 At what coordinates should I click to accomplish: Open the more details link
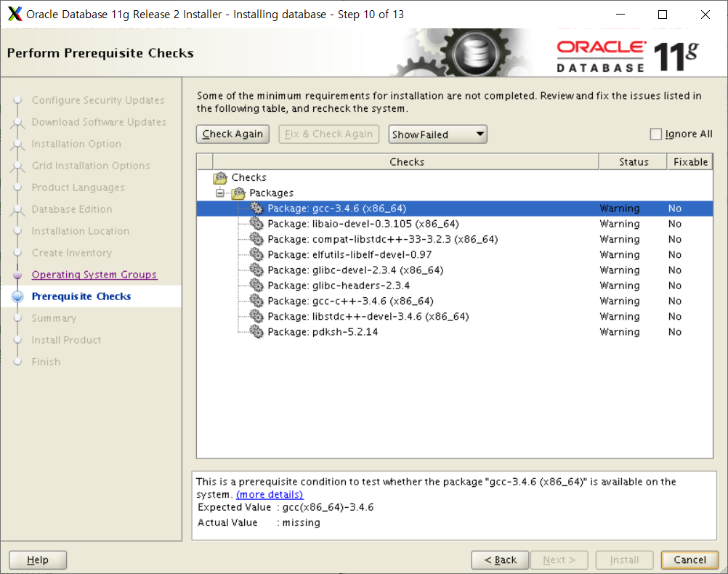pos(270,494)
